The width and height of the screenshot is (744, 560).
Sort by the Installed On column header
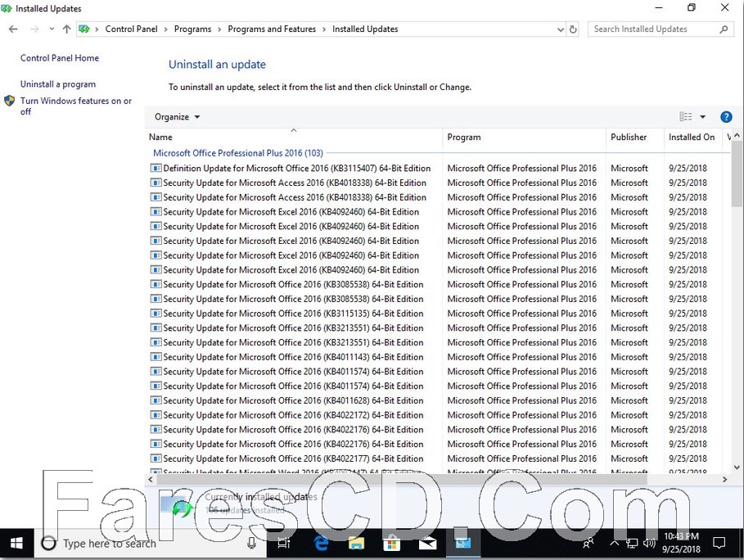pyautogui.click(x=692, y=138)
